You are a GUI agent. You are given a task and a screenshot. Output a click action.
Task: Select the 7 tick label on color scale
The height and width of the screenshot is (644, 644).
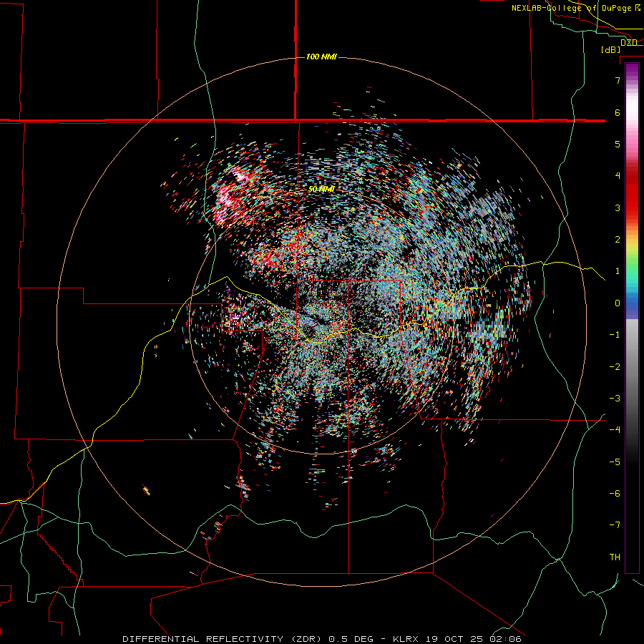coord(618,80)
